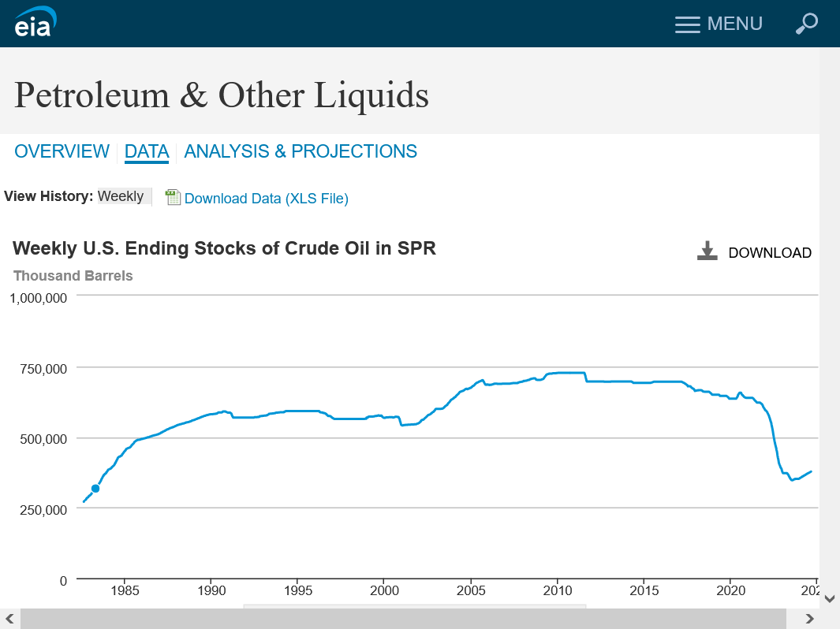
Task: Click the MENU text label in header
Action: coord(734,24)
